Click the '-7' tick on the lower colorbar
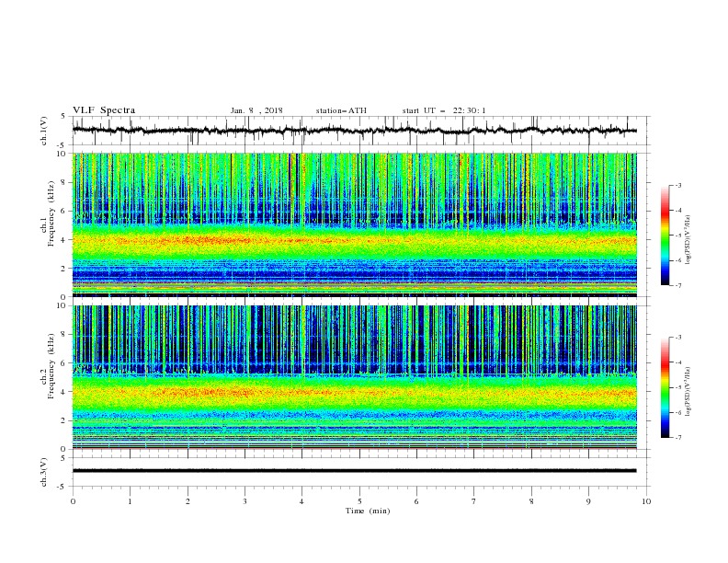This screenshot has width=728, height=563. [x=678, y=438]
